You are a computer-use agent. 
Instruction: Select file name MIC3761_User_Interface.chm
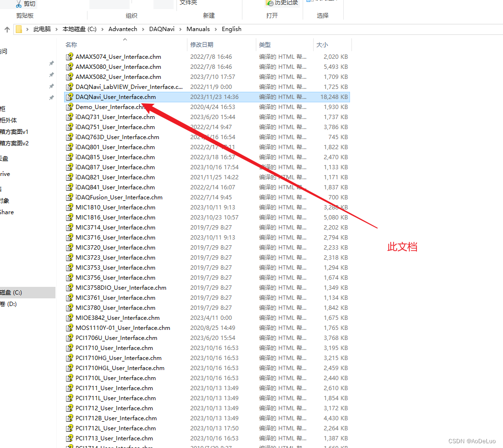[115, 297]
